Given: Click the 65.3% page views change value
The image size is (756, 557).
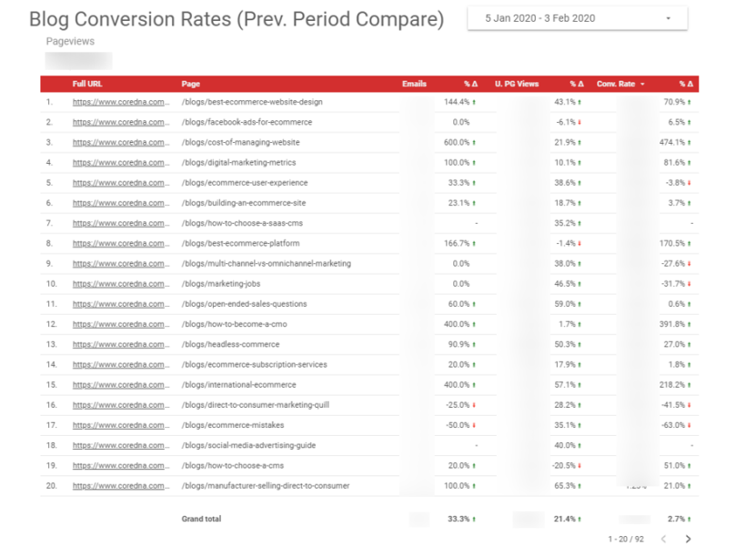Looking at the screenshot, I should coord(565,486).
